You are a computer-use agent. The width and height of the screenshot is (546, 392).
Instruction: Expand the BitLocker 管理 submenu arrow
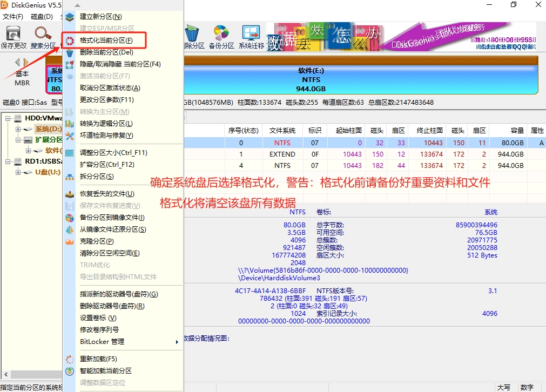tap(177, 342)
